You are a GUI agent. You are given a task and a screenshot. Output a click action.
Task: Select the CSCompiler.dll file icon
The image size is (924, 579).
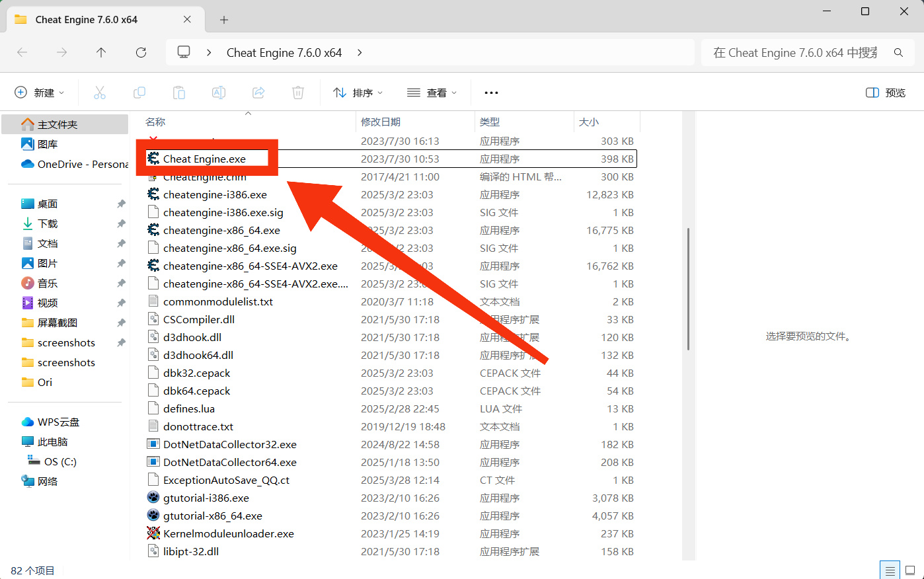point(153,319)
